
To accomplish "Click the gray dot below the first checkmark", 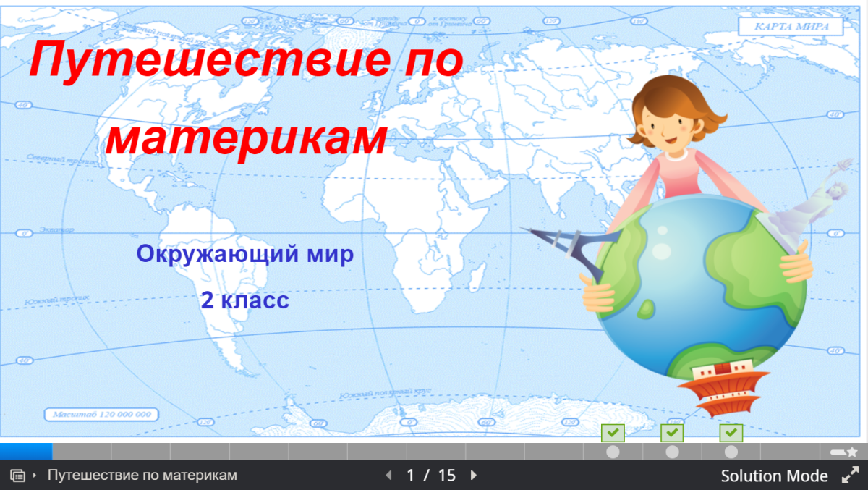I will [x=613, y=451].
